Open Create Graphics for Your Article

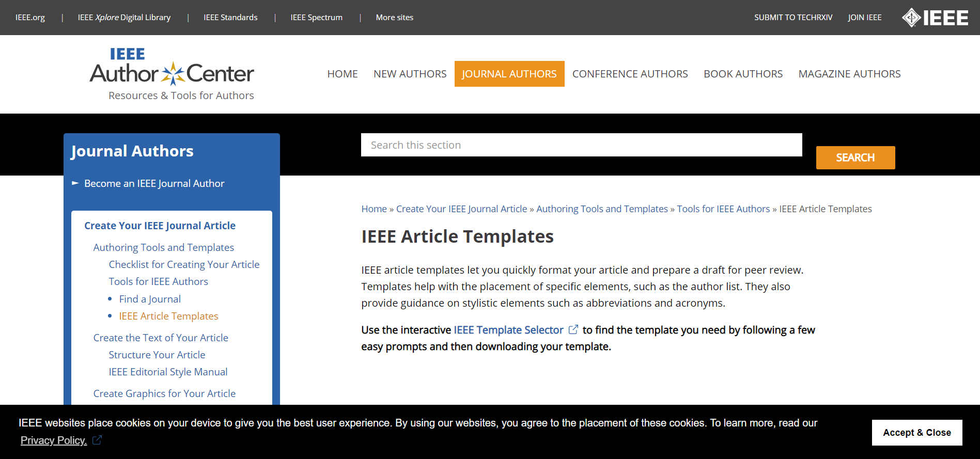coord(164,393)
